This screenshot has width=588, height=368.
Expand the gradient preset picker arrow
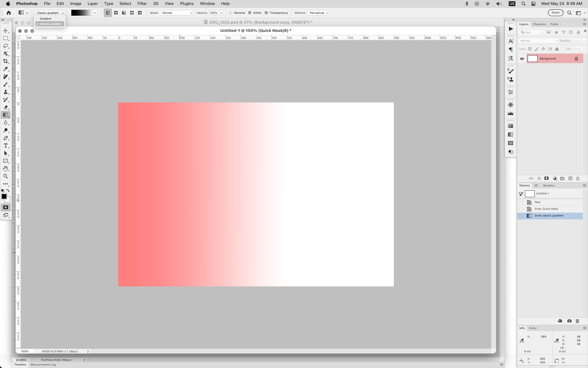coord(95,13)
